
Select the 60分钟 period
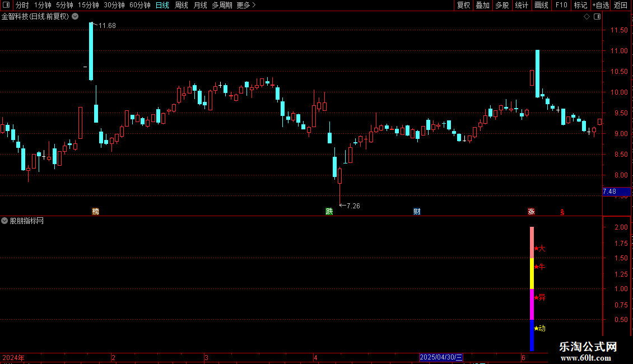pos(140,5)
